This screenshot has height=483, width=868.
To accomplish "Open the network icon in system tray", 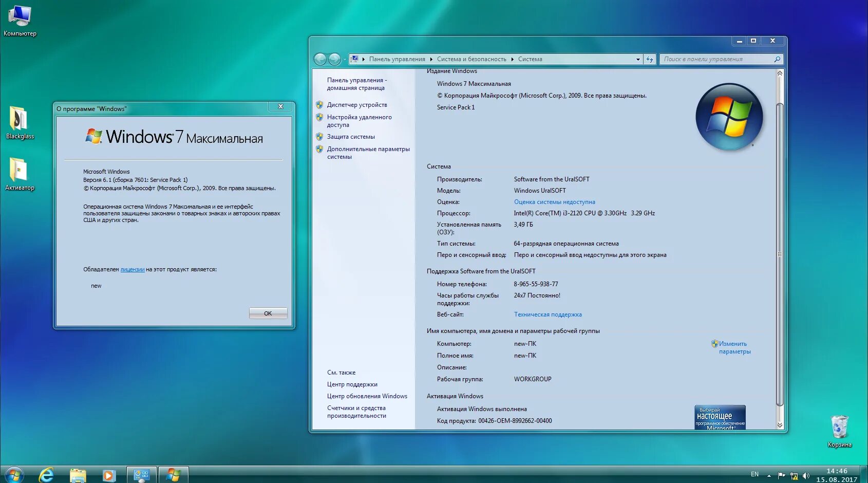I will click(794, 476).
